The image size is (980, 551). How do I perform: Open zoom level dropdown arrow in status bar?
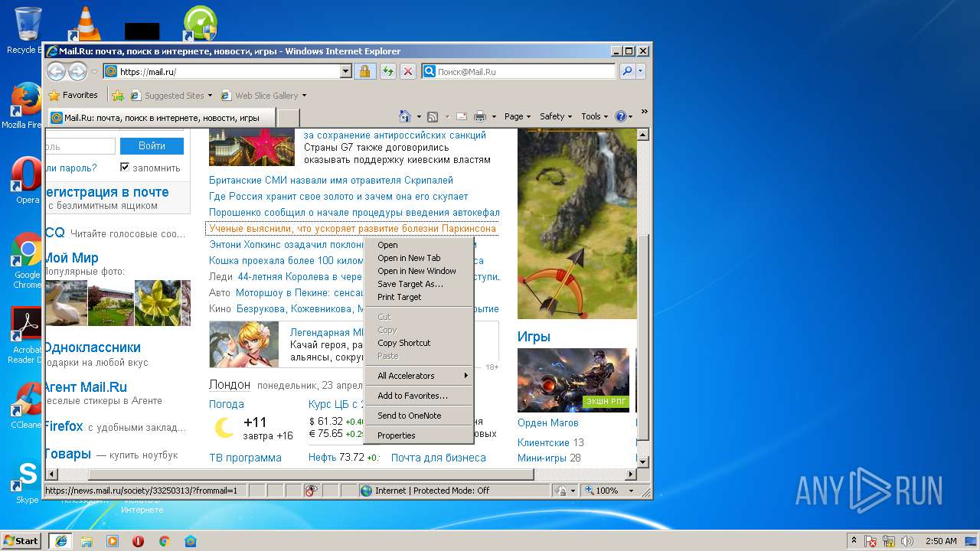[x=632, y=491]
